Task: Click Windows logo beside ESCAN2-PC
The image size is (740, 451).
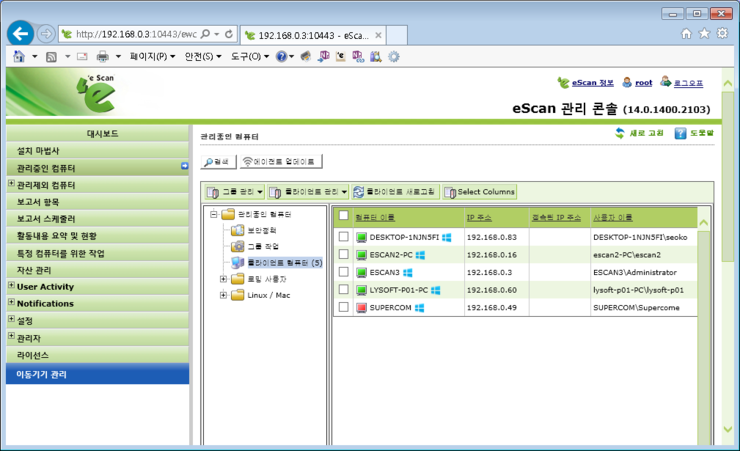Action: click(420, 255)
